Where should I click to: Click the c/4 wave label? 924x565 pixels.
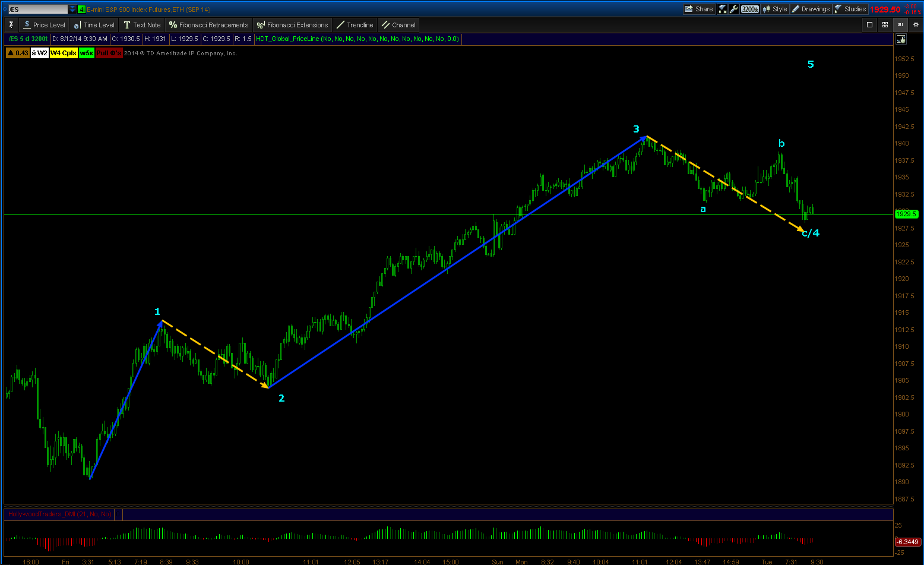click(811, 233)
